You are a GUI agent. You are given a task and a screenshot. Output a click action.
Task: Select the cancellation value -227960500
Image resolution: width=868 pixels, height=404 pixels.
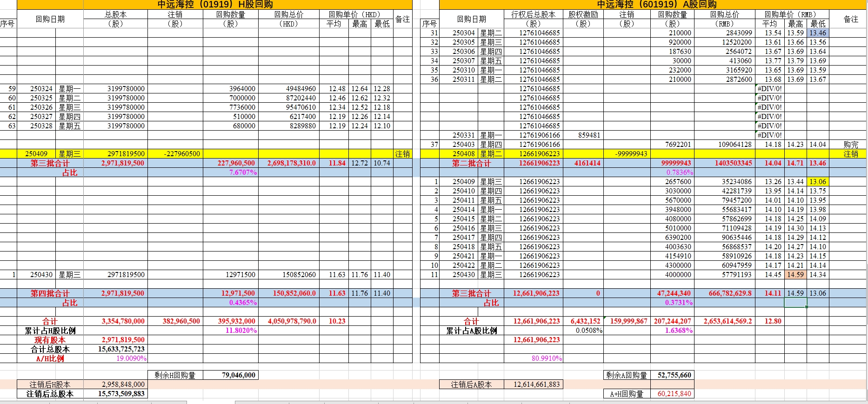point(175,154)
